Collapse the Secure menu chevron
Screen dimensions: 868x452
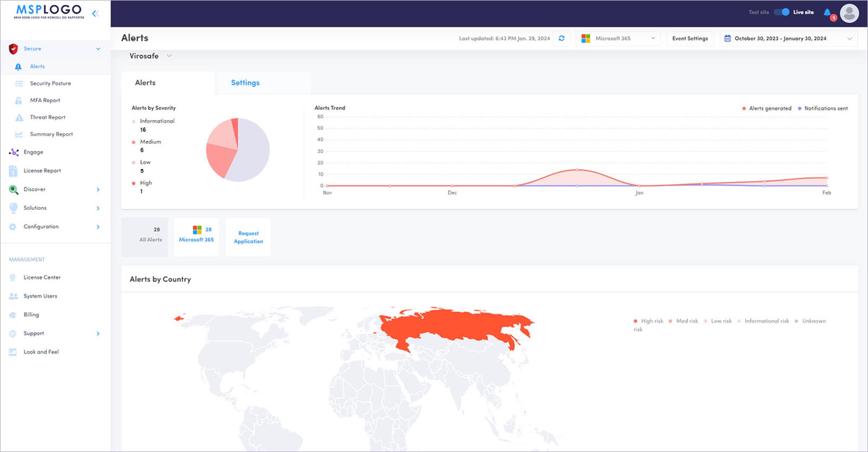tap(98, 49)
